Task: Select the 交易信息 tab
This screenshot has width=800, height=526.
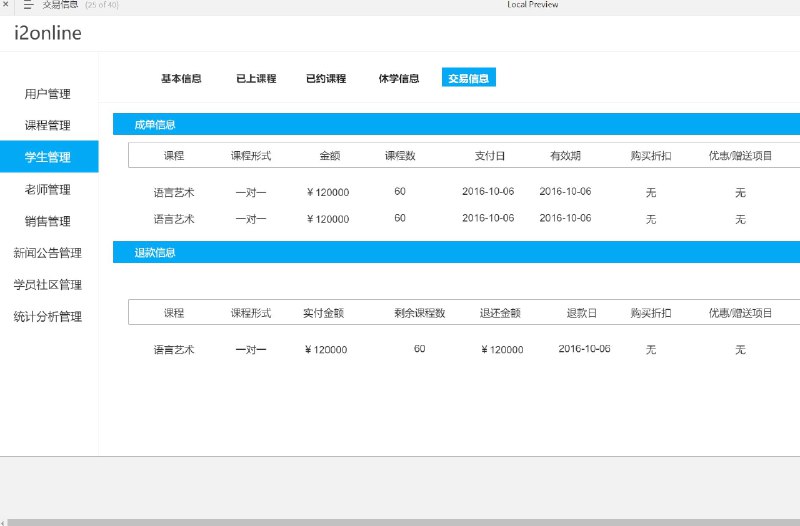Action: point(468,78)
